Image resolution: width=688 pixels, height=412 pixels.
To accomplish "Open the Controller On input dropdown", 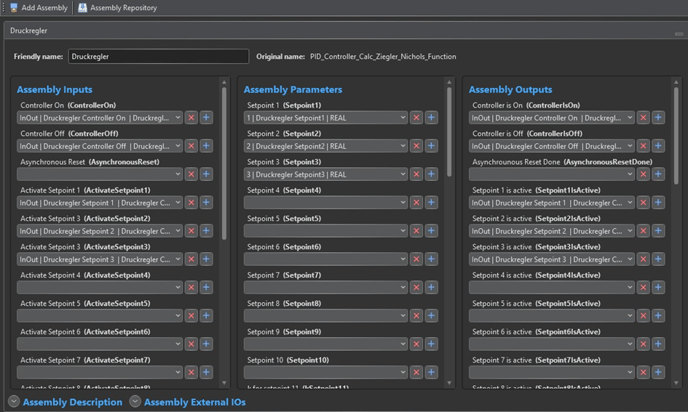I will click(100, 118).
